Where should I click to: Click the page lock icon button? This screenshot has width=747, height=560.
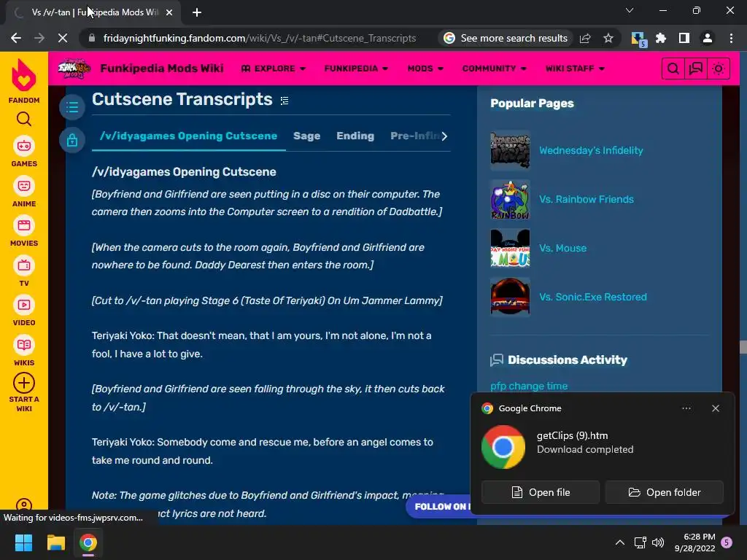pos(72,140)
